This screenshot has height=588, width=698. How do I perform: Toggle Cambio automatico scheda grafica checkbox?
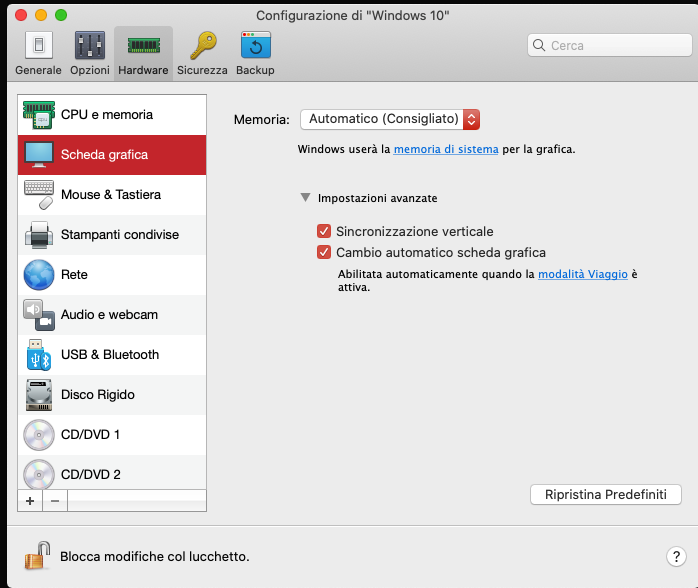pos(324,252)
